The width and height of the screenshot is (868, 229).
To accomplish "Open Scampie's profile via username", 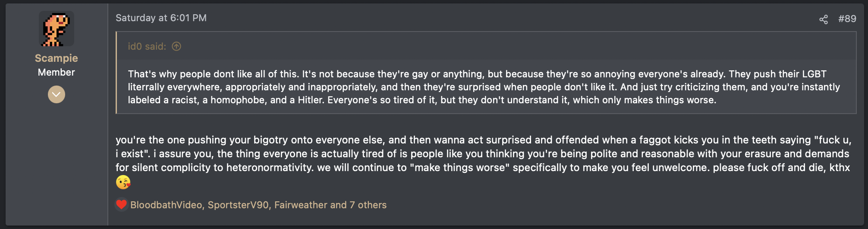I will [57, 58].
